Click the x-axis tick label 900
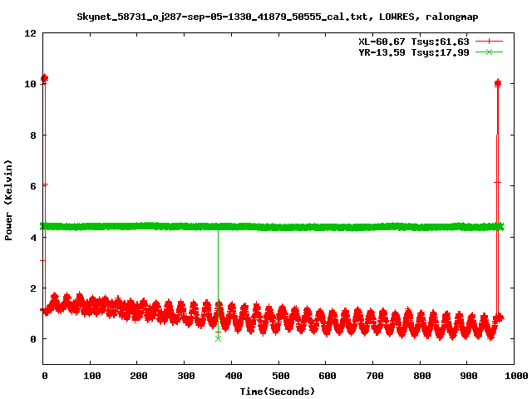The height and width of the screenshot is (399, 532). coord(469,376)
